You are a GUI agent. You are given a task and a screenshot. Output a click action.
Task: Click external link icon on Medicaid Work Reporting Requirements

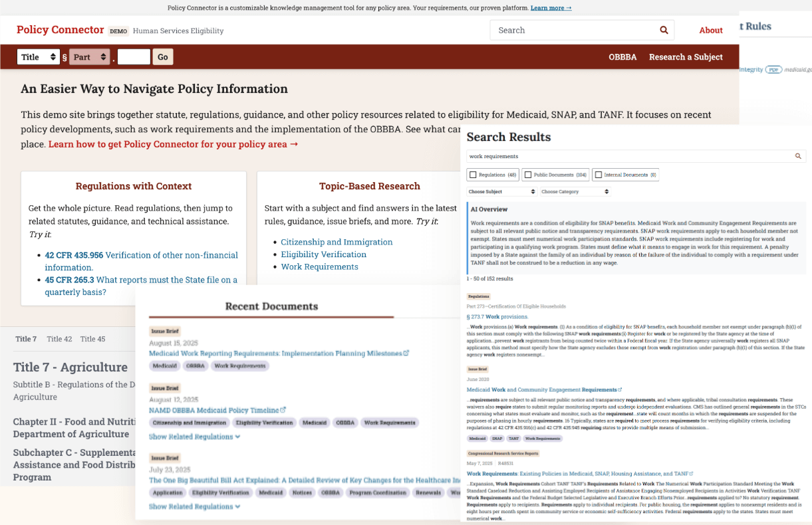click(406, 353)
